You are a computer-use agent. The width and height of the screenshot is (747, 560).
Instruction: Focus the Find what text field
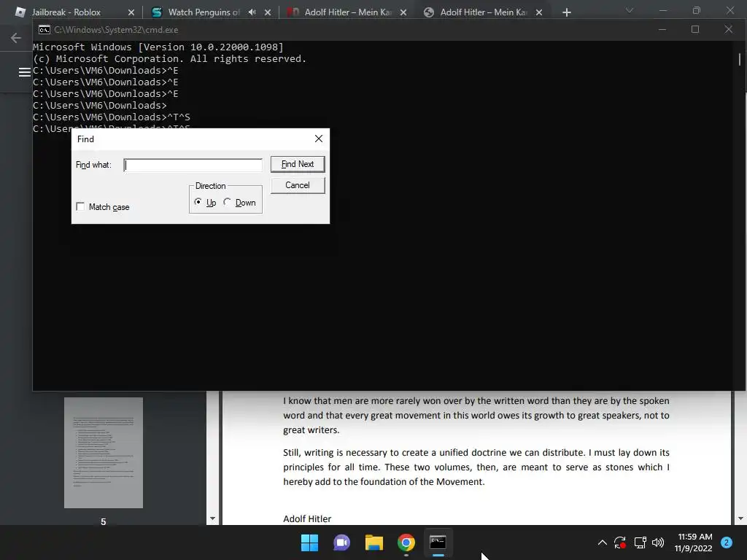coord(193,165)
